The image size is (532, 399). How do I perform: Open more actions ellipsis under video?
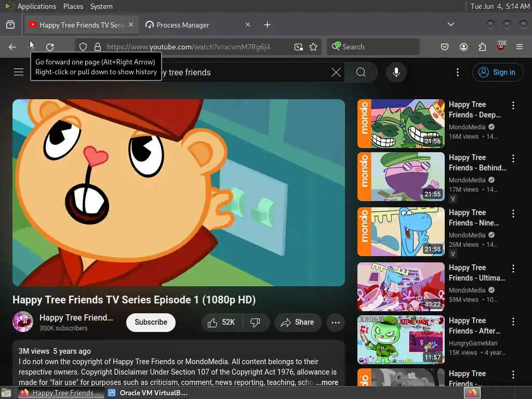(336, 322)
